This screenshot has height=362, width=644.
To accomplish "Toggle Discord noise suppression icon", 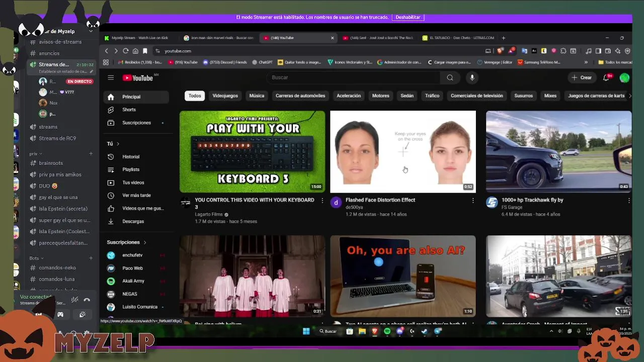I will point(74,300).
